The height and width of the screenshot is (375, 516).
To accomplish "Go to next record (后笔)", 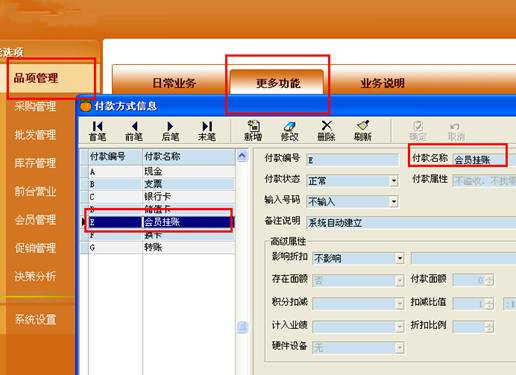I will [170, 131].
